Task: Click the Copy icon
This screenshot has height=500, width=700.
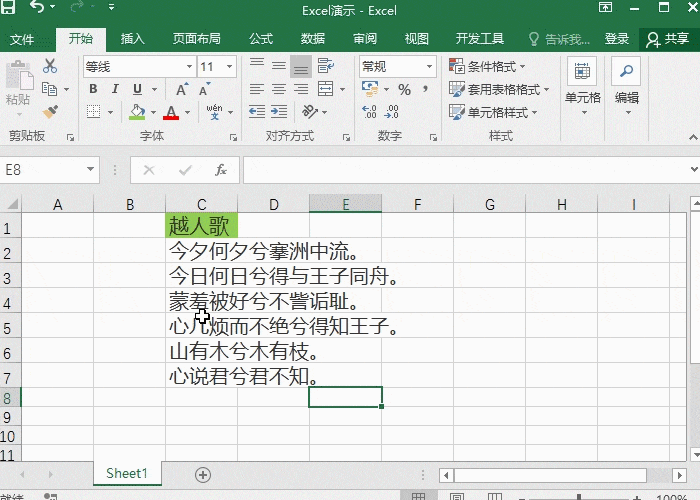Action: [x=50, y=89]
